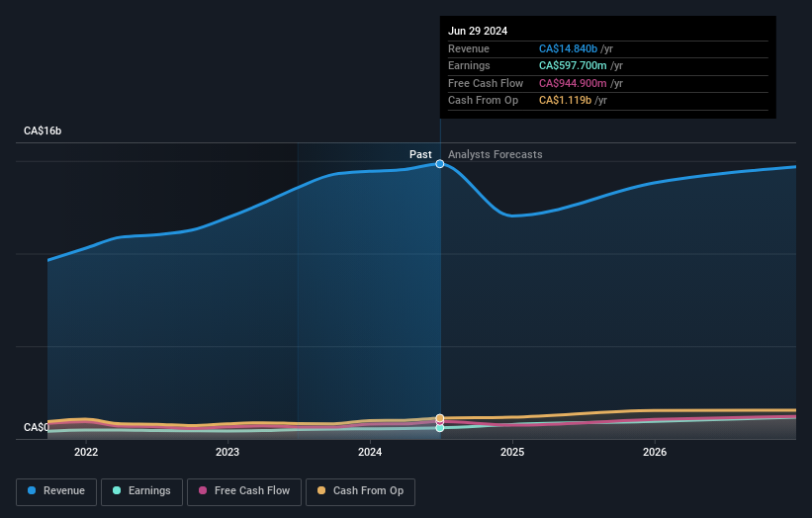This screenshot has width=812, height=518.
Task: Click the orange Cash From Op data point
Action: coord(440,417)
